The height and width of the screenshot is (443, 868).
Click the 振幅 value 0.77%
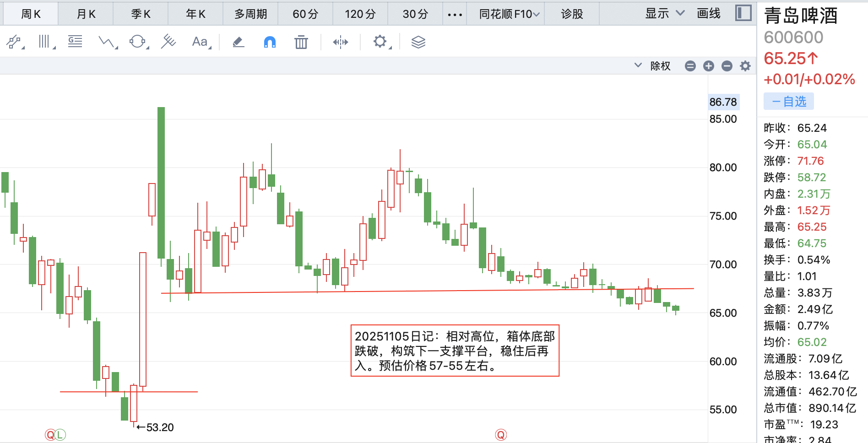click(813, 326)
